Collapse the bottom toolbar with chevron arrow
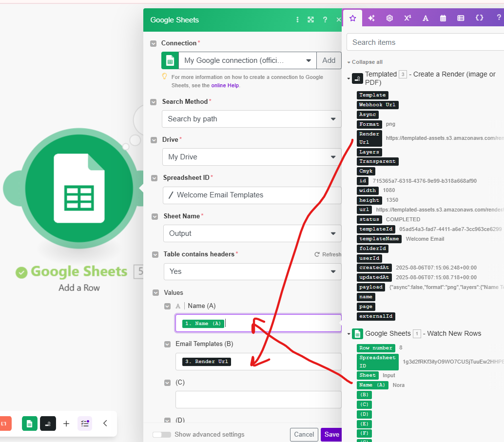The width and height of the screenshot is (504, 442). pos(105,423)
